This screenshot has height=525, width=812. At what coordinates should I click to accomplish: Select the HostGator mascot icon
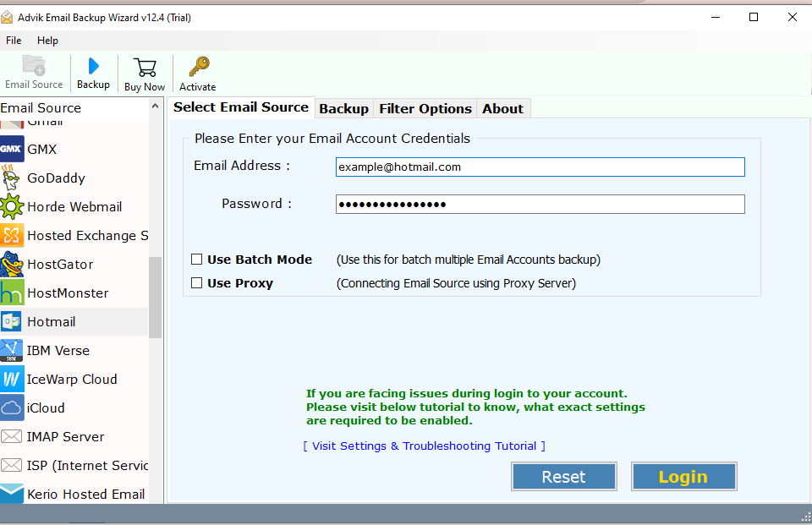(x=11, y=264)
